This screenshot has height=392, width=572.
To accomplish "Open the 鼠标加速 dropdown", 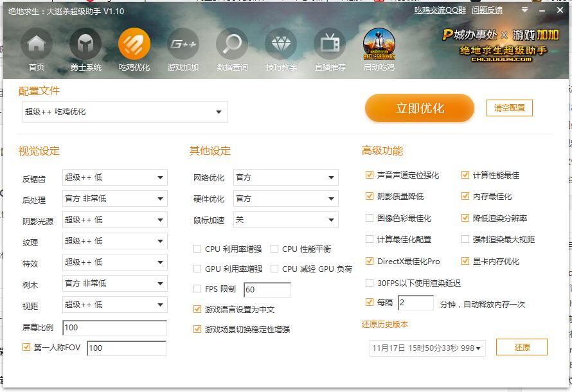I will coord(285,220).
